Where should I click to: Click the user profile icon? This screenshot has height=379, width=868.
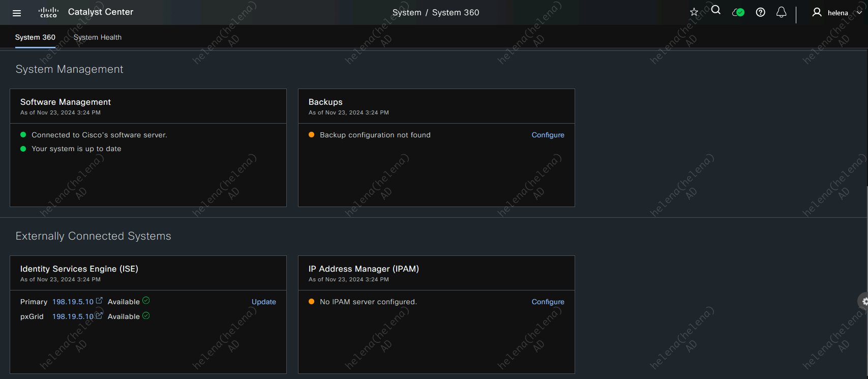click(817, 12)
